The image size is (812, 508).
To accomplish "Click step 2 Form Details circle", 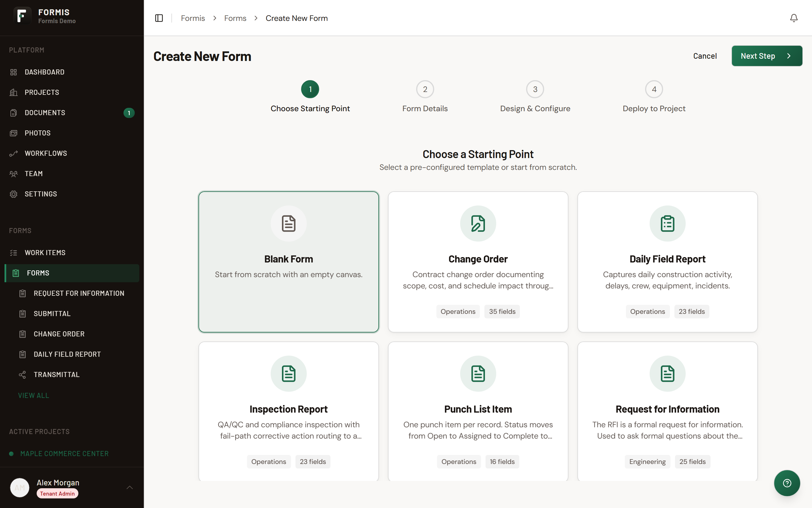I will point(425,89).
